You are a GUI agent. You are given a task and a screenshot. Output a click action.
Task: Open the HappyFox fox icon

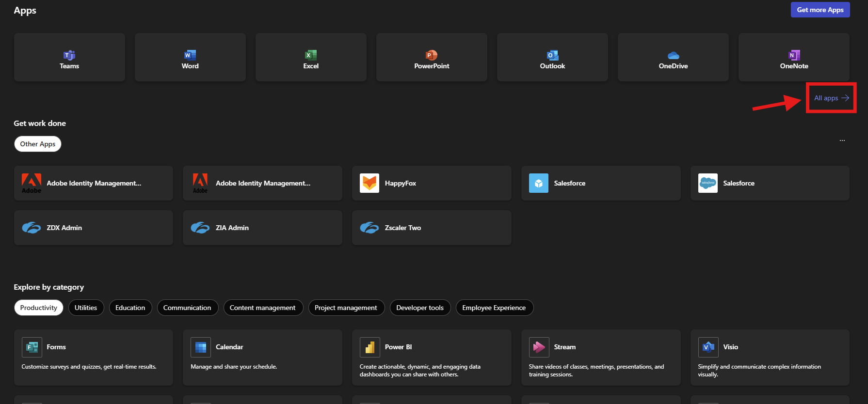[370, 183]
